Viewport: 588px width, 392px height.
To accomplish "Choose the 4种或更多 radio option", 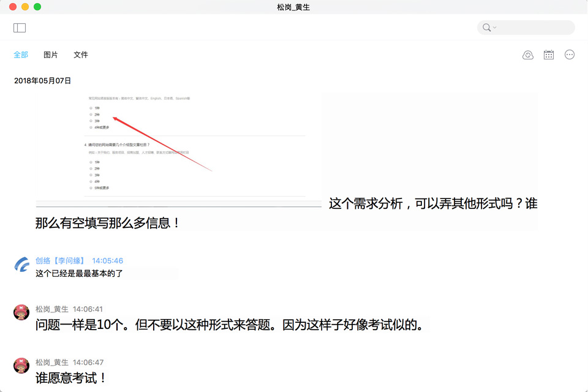I will [91, 127].
